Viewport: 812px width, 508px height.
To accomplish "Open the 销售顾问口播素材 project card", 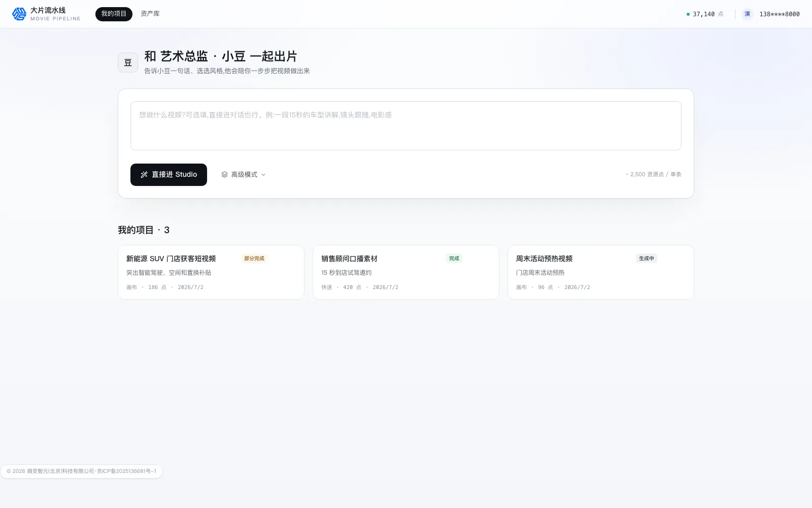I will point(406,272).
